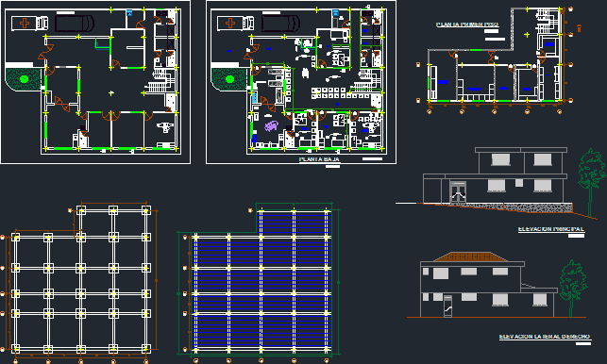Click the ambulance outline in the leftmost floor plan
607x364 pixels.
click(30, 23)
